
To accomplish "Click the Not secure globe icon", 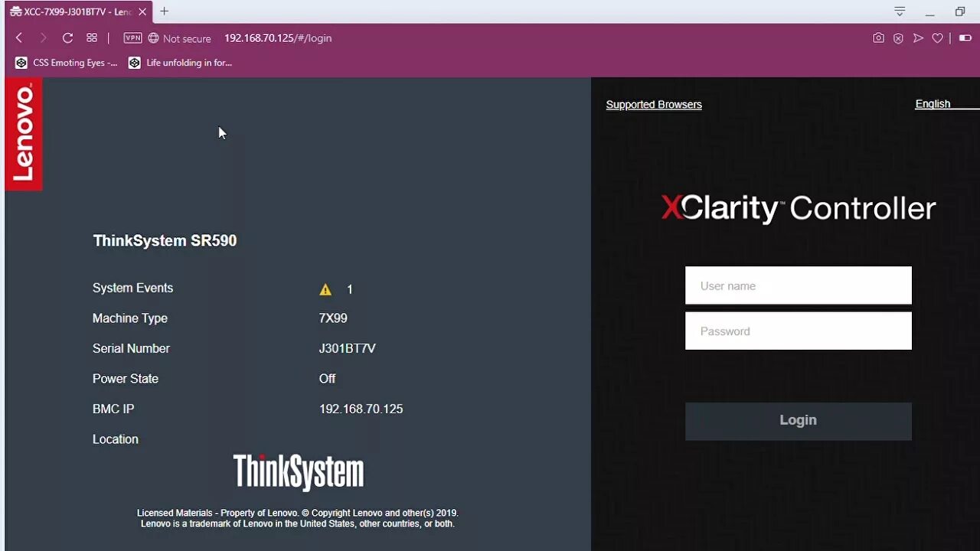I will pyautogui.click(x=153, y=37).
